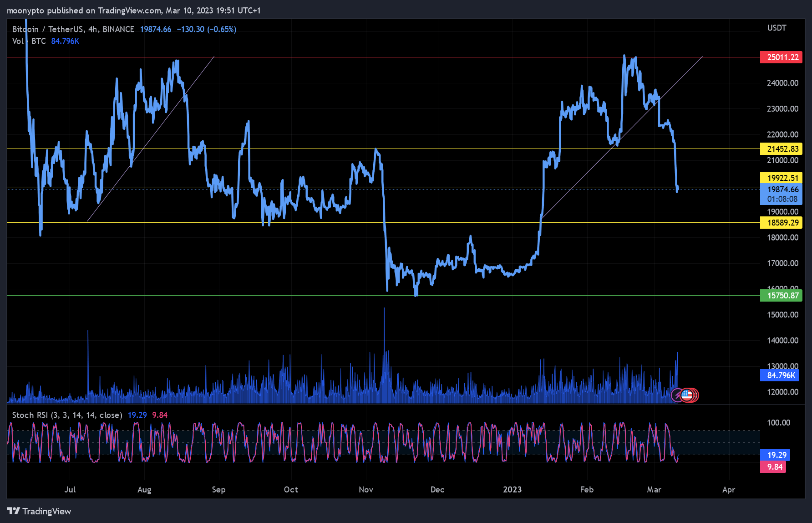Click the yellow 18589.29 price label

tap(782, 223)
